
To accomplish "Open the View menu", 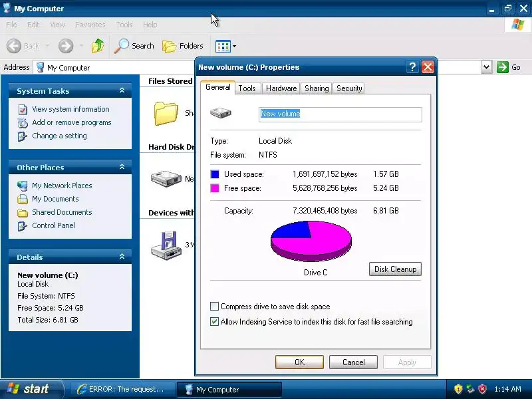I will [57, 25].
